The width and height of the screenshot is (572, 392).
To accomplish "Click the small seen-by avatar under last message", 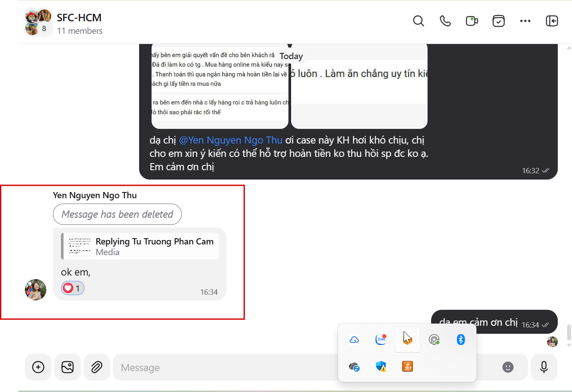I will [552, 341].
